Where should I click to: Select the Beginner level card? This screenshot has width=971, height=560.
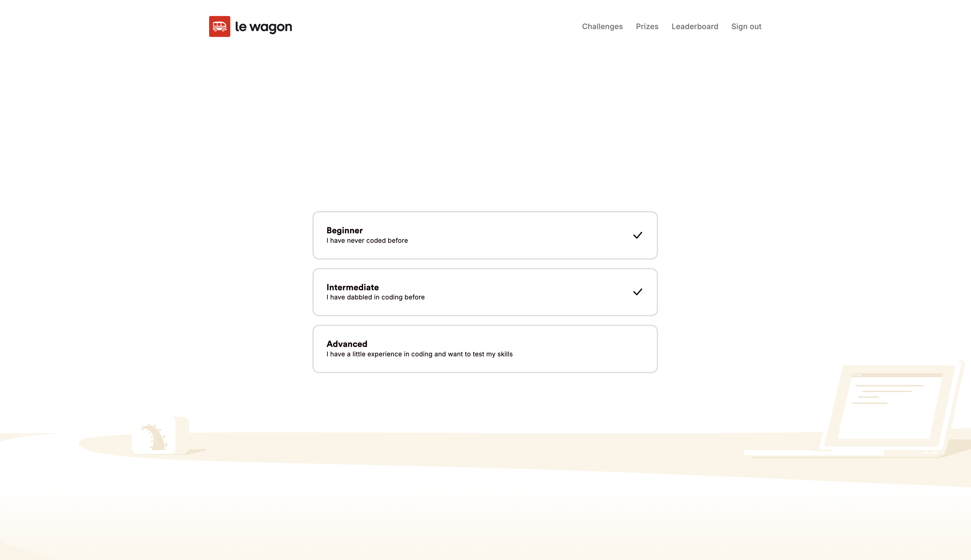485,235
